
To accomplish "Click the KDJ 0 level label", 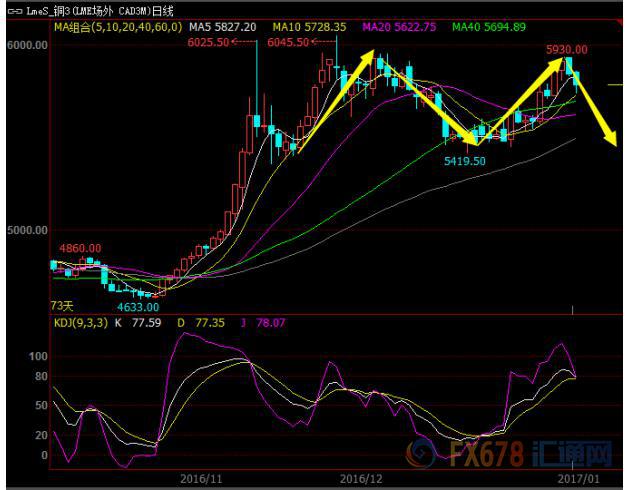I will [44, 455].
